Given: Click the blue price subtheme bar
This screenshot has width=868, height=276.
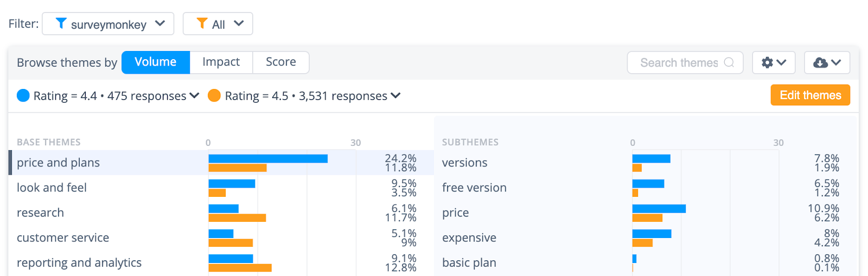Looking at the screenshot, I should coord(659,209).
